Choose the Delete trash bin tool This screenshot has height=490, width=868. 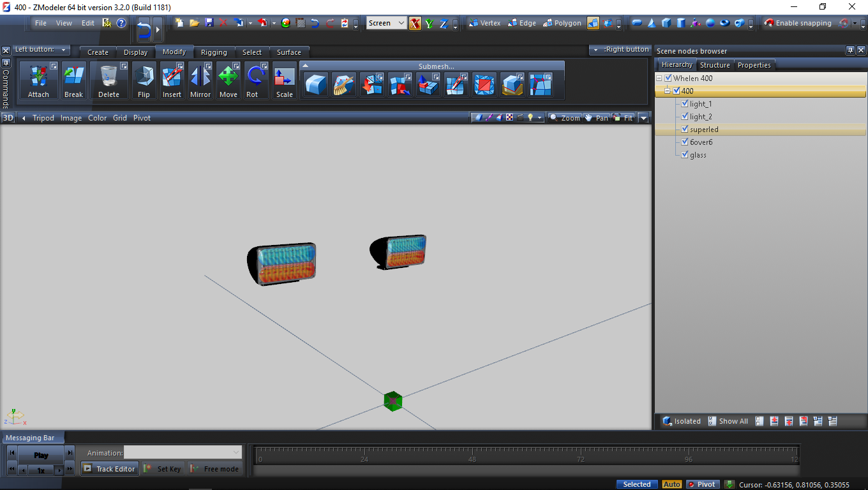108,77
